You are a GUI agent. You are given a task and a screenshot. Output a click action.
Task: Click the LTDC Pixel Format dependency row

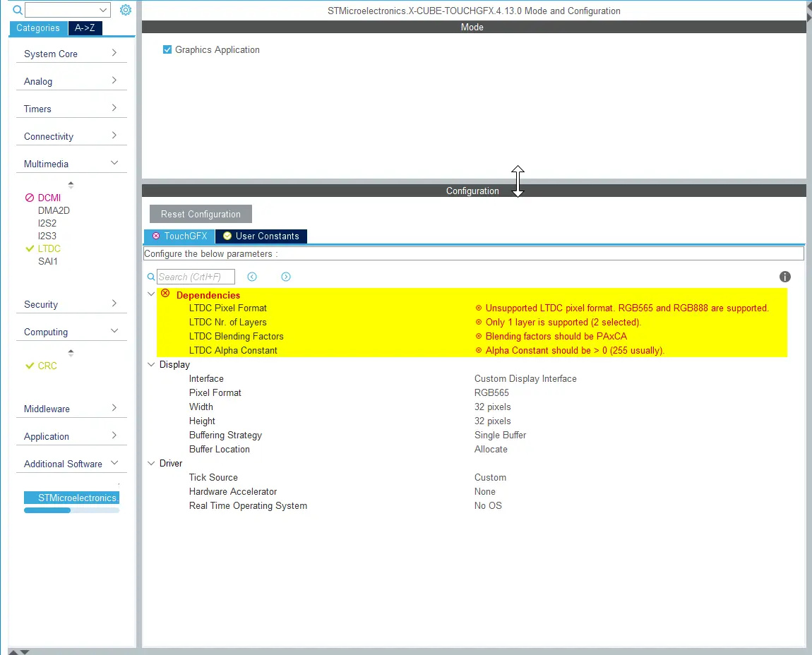click(472, 308)
